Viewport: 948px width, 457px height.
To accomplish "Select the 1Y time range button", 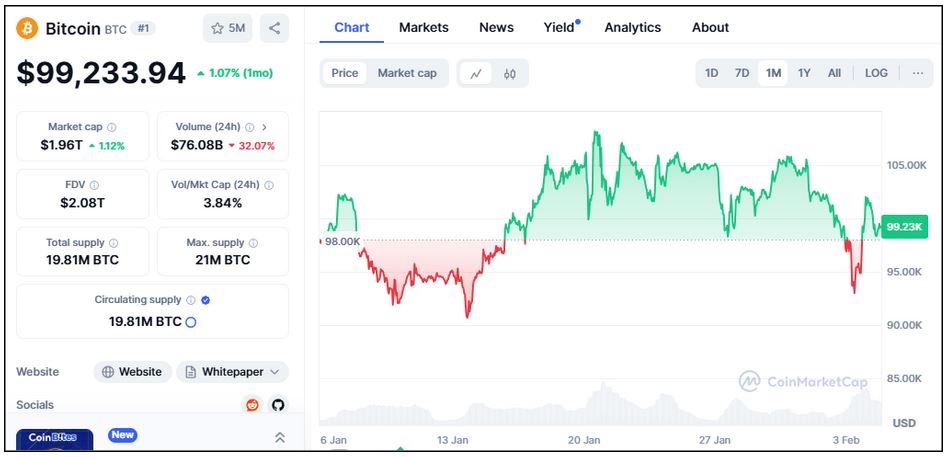I will click(804, 73).
